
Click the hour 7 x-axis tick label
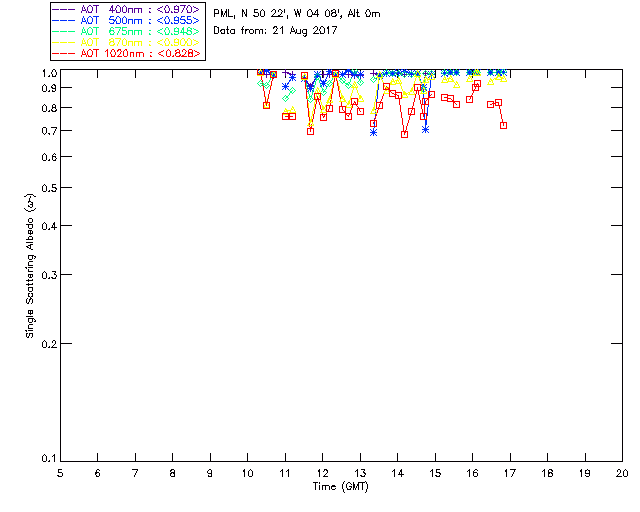tap(135, 473)
